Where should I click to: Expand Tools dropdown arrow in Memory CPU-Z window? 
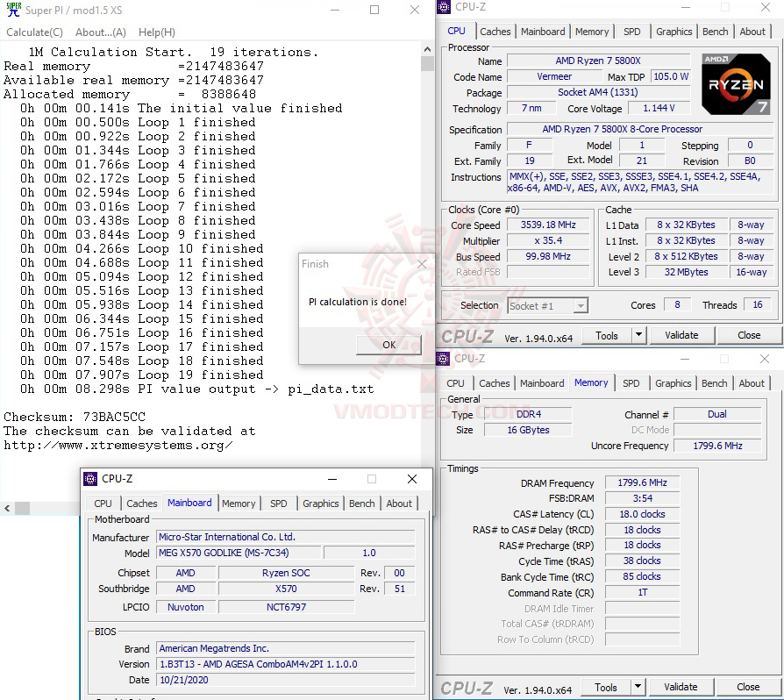point(638,687)
